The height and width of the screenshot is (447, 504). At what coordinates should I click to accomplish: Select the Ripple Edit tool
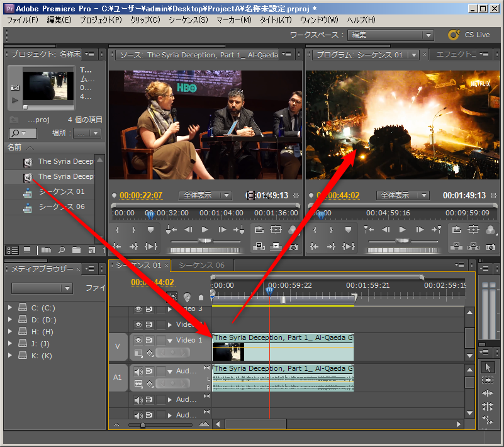coord(488,393)
